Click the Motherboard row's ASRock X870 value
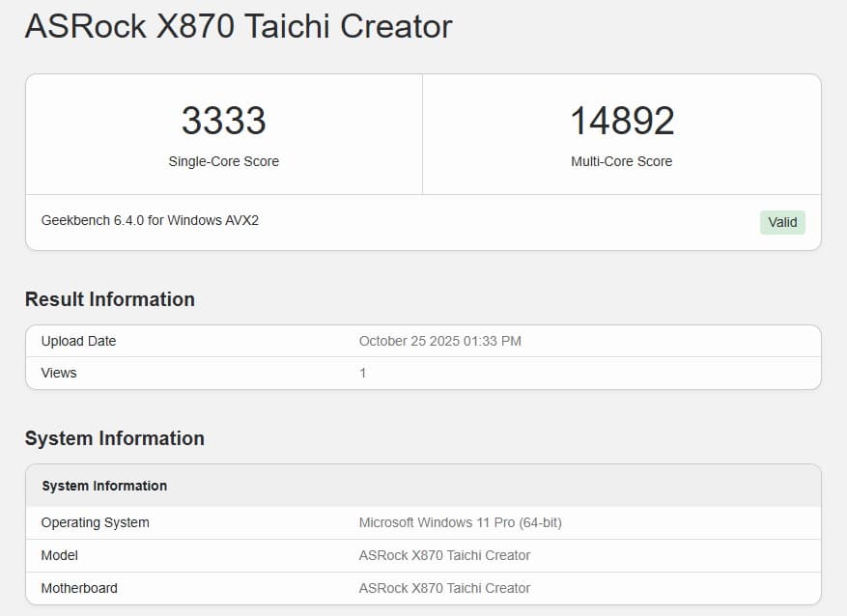Viewport: 847px width, 616px height. click(x=444, y=588)
